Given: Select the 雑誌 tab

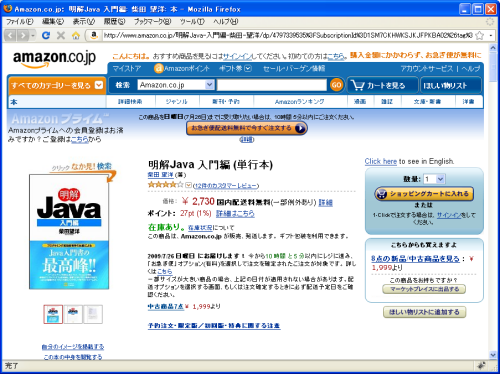Looking at the screenshot, I should point(387,102).
